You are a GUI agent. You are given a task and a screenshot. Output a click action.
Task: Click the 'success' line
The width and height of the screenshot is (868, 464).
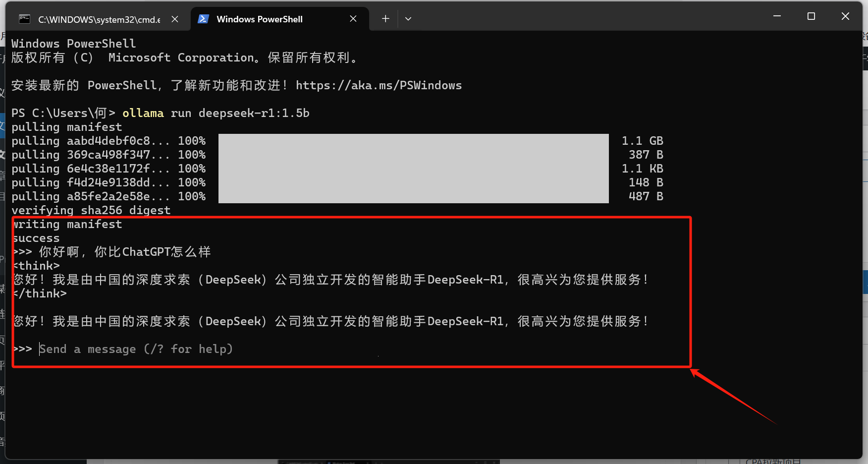click(36, 238)
